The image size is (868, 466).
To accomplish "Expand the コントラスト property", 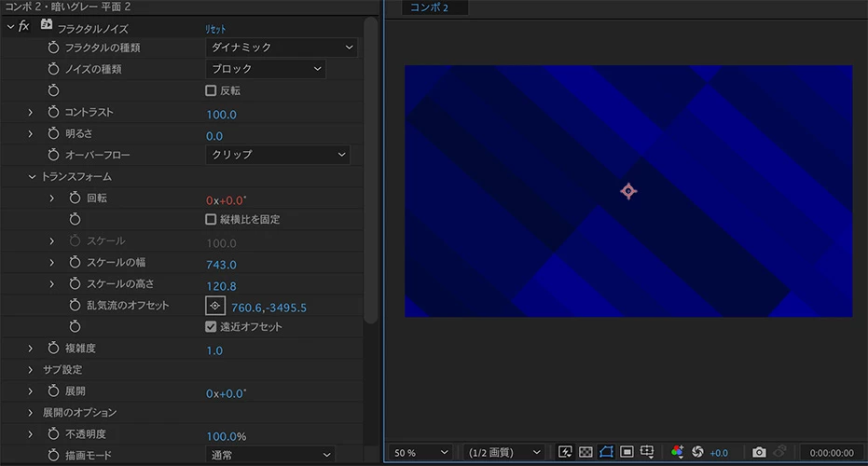I will [31, 113].
